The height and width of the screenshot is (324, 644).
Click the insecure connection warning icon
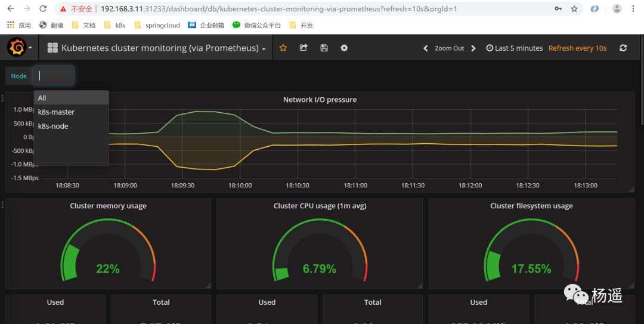pos(63,8)
